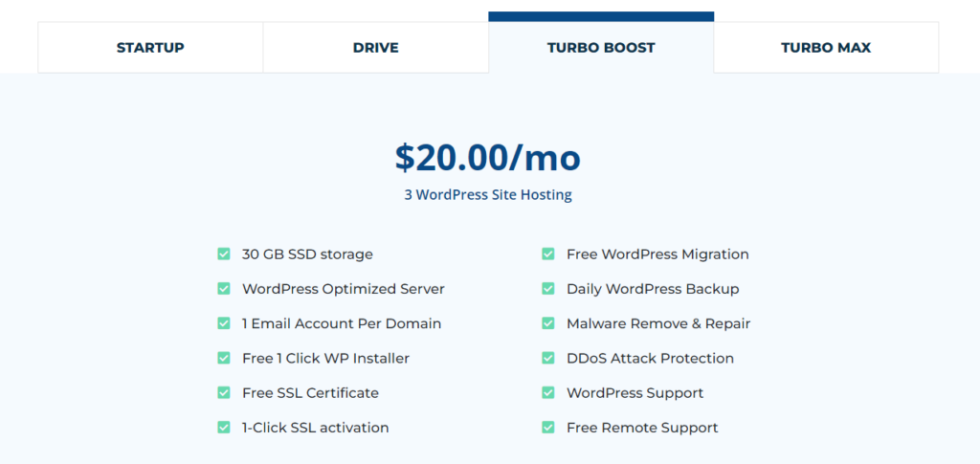Click the 1-Click SSL activation text
This screenshot has height=464, width=980.
(316, 428)
